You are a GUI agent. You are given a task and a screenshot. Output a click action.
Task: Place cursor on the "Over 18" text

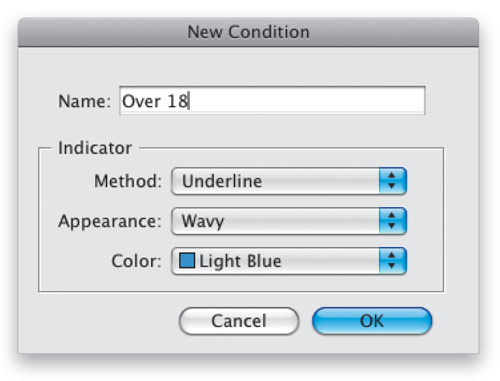tap(155, 101)
